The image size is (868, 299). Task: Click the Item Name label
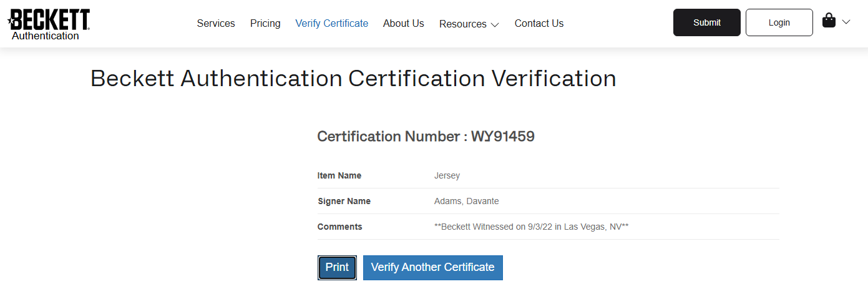click(339, 175)
